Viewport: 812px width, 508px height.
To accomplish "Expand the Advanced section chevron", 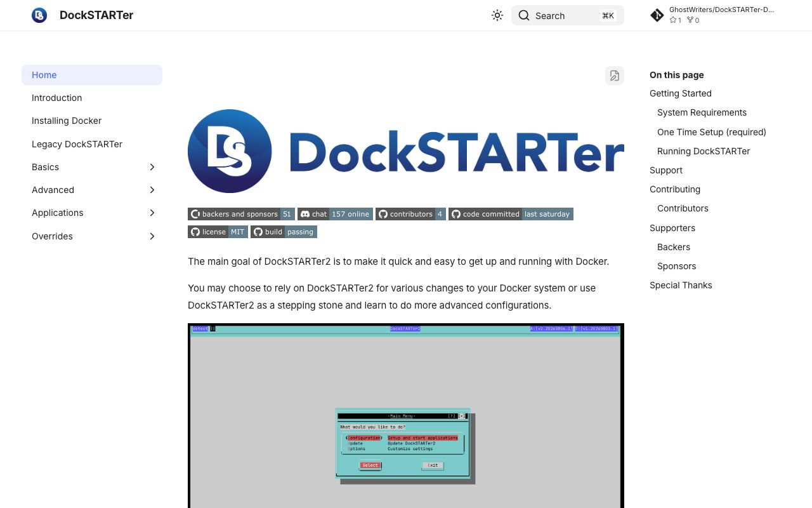I will (152, 190).
